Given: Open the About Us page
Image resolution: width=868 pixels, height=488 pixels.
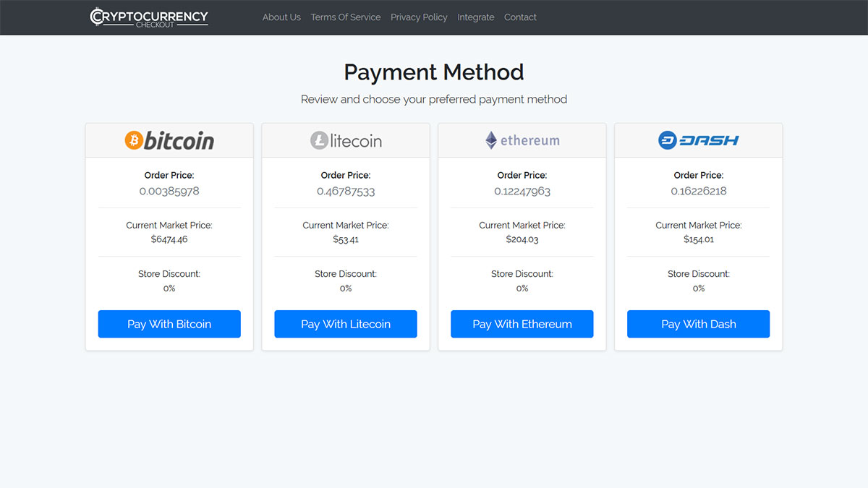Looking at the screenshot, I should pyautogui.click(x=281, y=17).
